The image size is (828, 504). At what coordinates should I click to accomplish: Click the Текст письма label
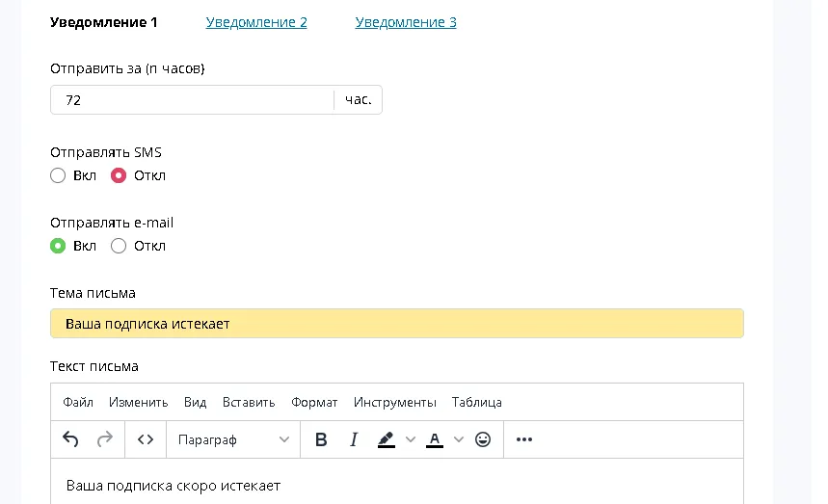pyautogui.click(x=94, y=366)
